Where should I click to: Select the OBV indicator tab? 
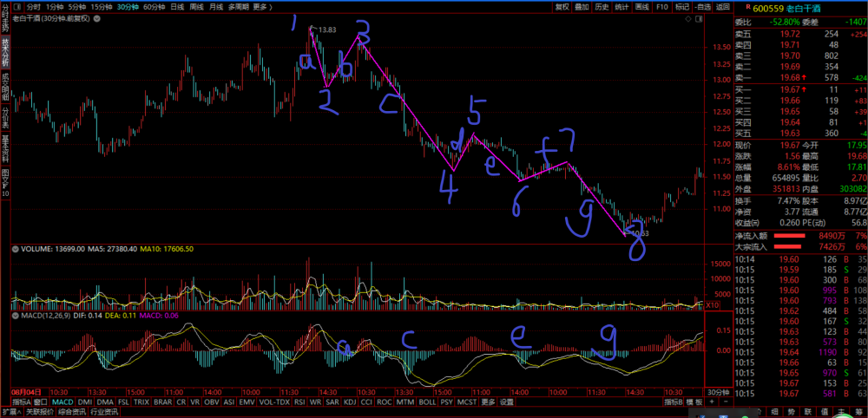point(212,402)
